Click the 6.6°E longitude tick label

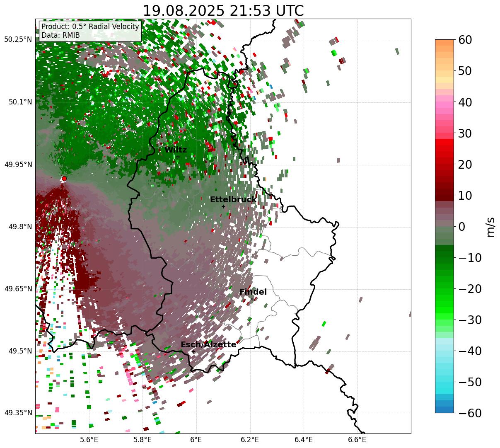point(357,440)
